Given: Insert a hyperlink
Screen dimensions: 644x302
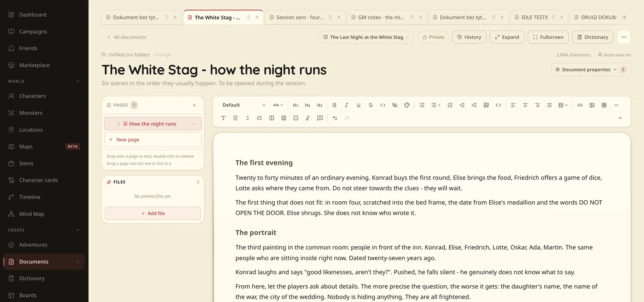Looking at the screenshot, I should point(580,105).
